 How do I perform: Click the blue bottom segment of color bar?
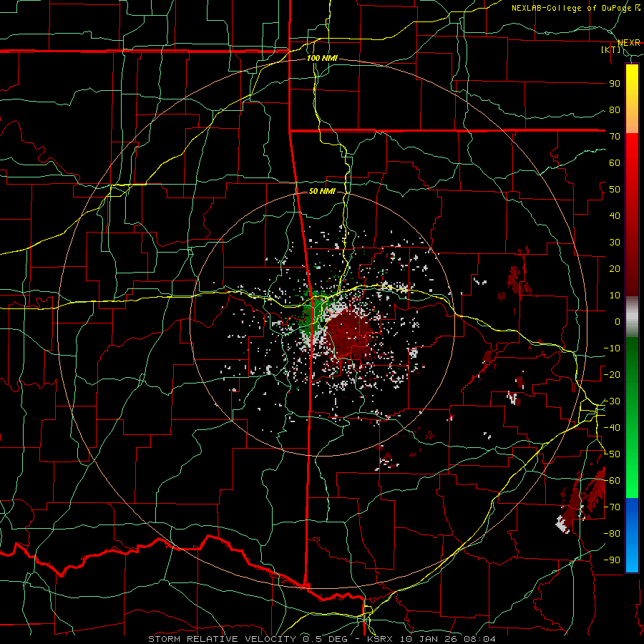(x=632, y=535)
